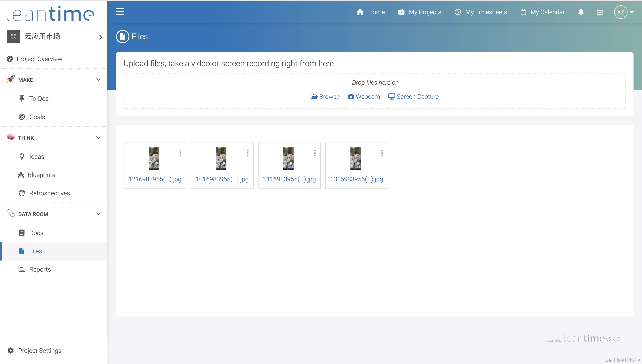The image size is (642, 364).
Task: Open Blueprints in sidebar
Action: (x=54, y=175)
